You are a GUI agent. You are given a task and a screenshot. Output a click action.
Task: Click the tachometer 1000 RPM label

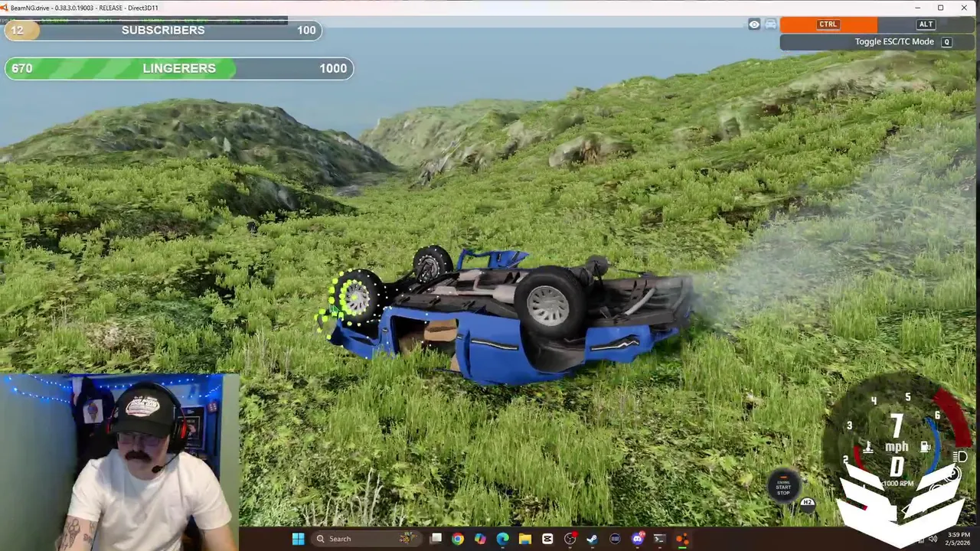[x=897, y=484]
